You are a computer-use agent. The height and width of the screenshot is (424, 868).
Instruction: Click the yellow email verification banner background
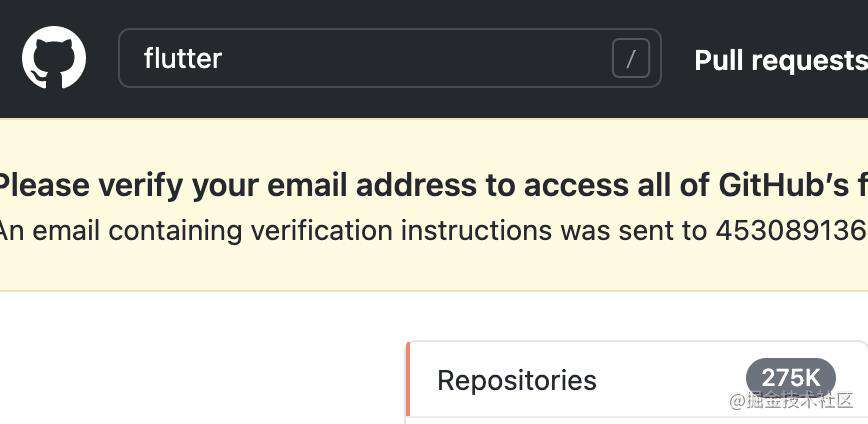pyautogui.click(x=434, y=267)
